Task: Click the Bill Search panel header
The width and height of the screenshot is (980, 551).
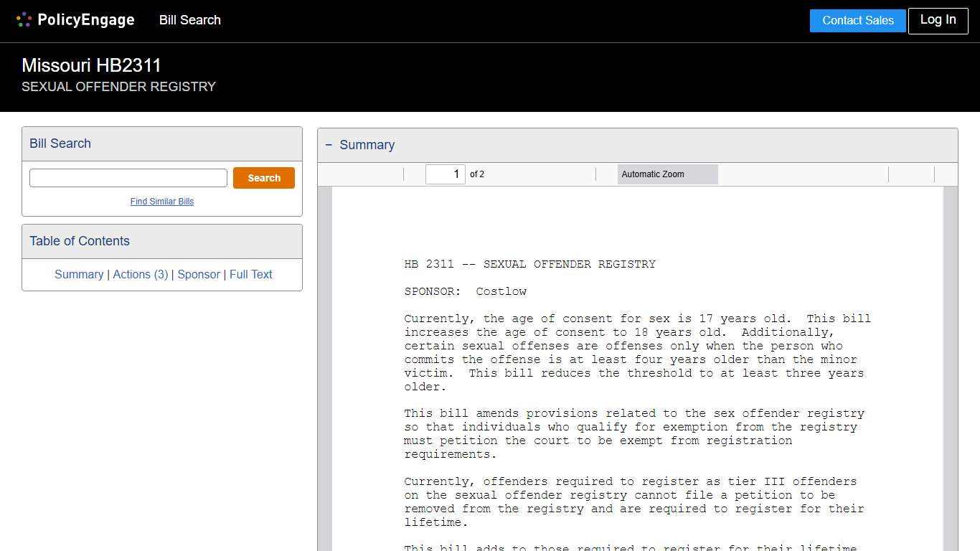Action: (x=60, y=143)
